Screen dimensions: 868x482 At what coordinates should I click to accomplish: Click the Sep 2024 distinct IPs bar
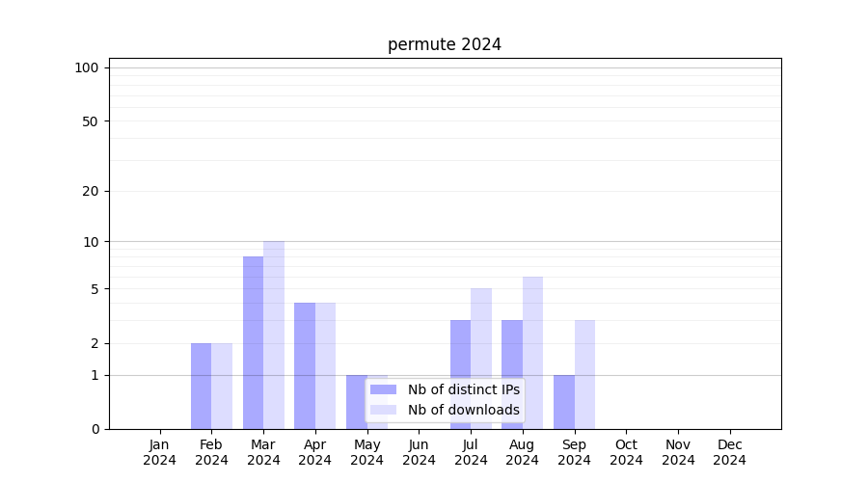click(x=563, y=402)
